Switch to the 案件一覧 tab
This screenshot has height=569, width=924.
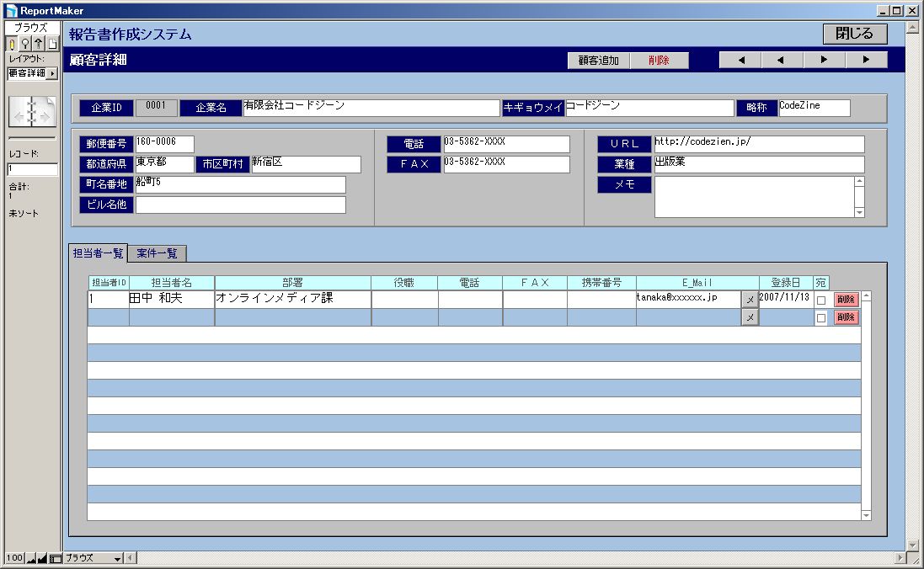[x=158, y=253]
